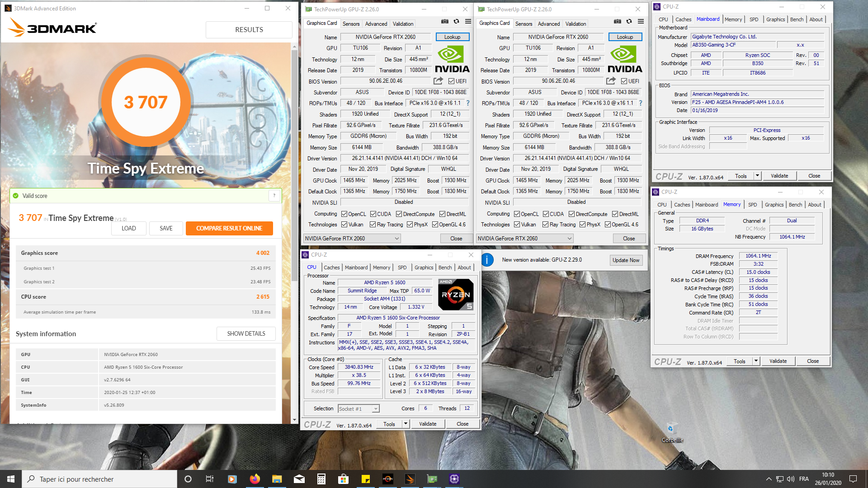This screenshot has width=868, height=488.
Task: Click RESULTS button in 3DMark header
Action: click(x=249, y=30)
